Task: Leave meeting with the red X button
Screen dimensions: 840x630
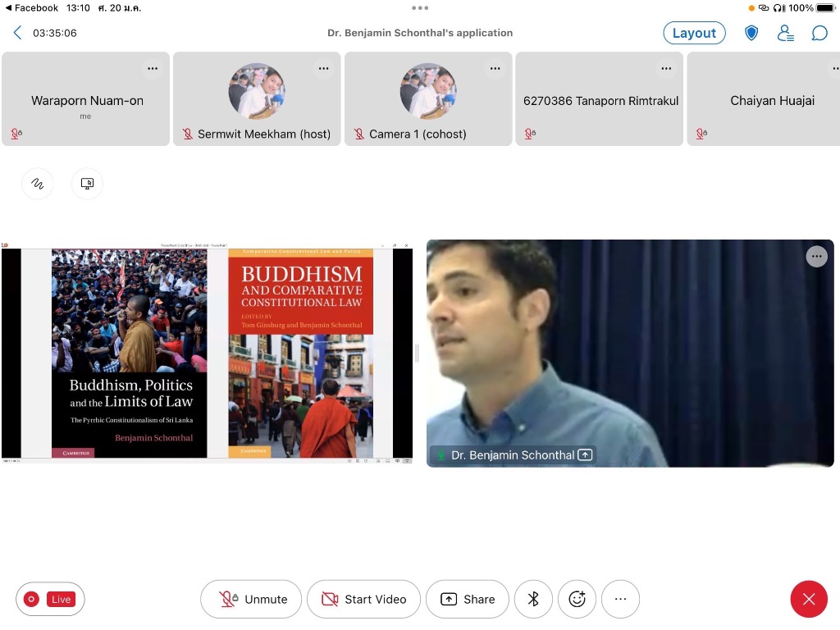Action: point(808,600)
